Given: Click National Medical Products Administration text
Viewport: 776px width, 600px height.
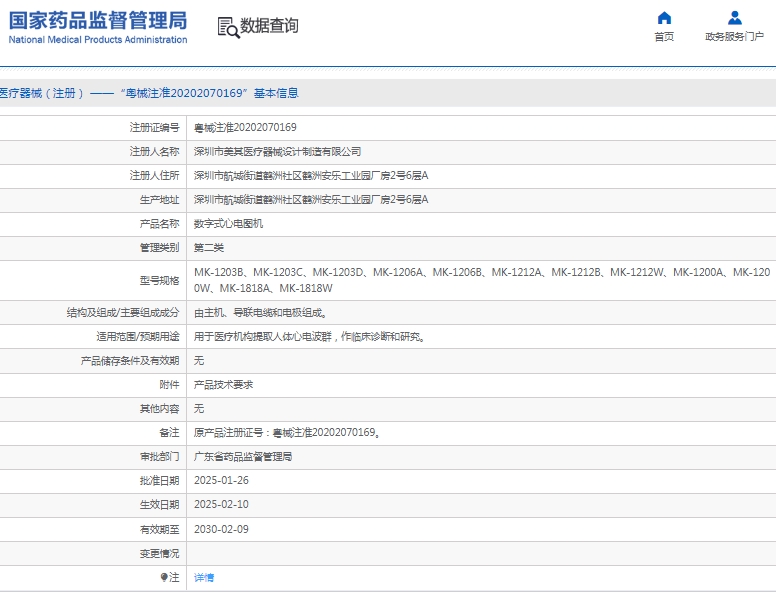Looking at the screenshot, I should coord(98,40).
